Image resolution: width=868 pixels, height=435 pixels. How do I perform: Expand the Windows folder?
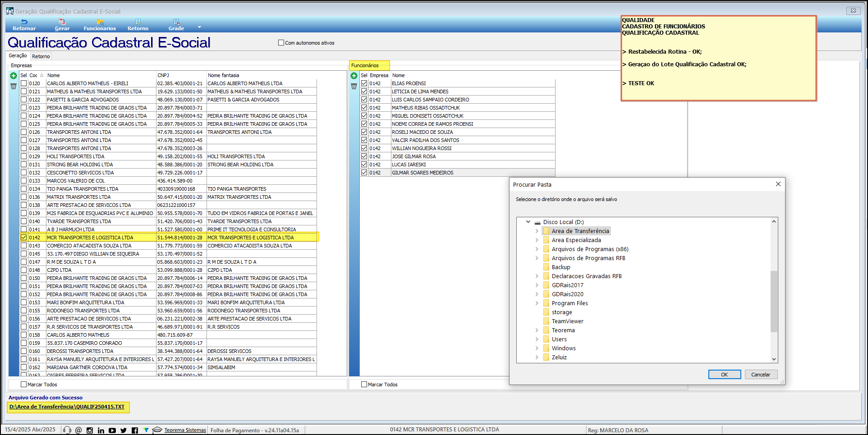tap(537, 348)
